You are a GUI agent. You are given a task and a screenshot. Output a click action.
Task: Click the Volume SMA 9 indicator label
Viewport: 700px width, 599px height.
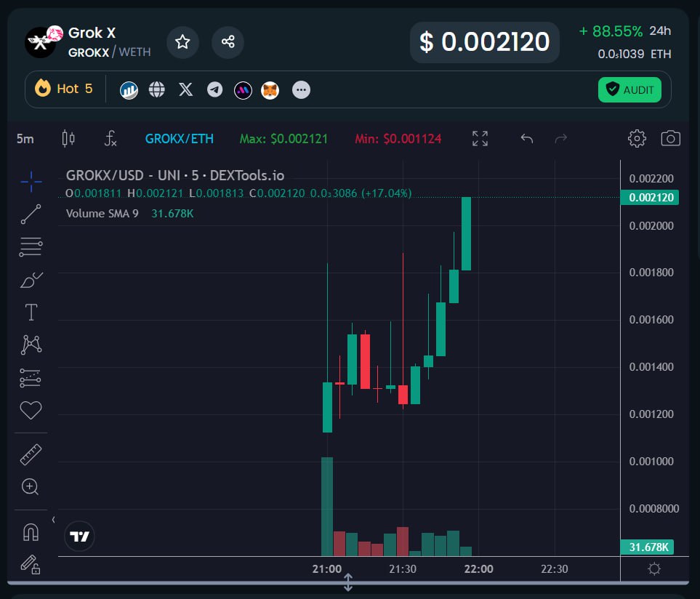102,213
